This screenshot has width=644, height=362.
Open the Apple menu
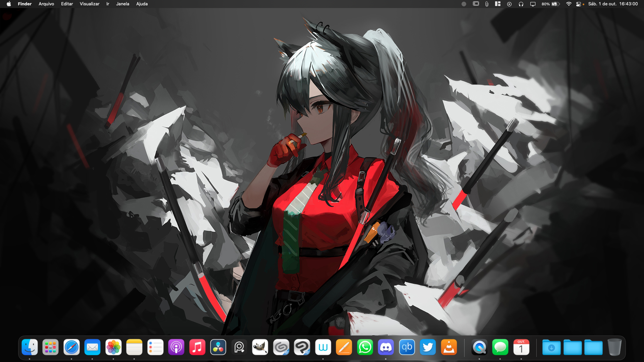(x=9, y=4)
